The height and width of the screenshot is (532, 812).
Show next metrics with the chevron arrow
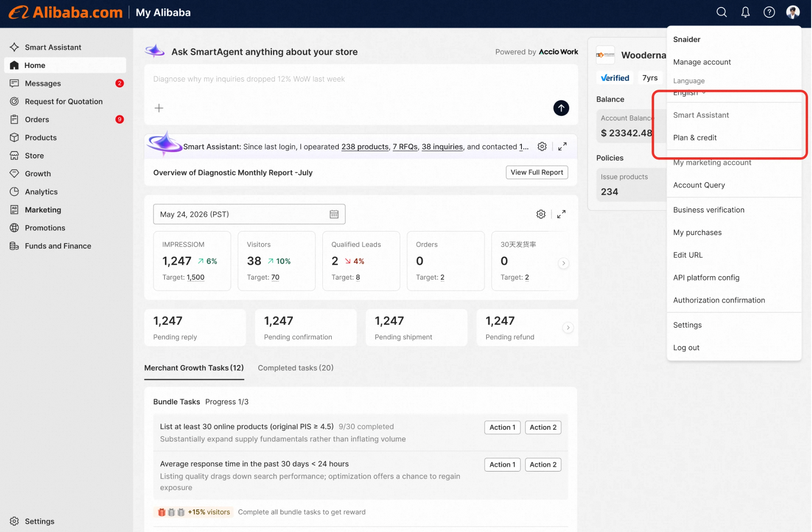564,264
